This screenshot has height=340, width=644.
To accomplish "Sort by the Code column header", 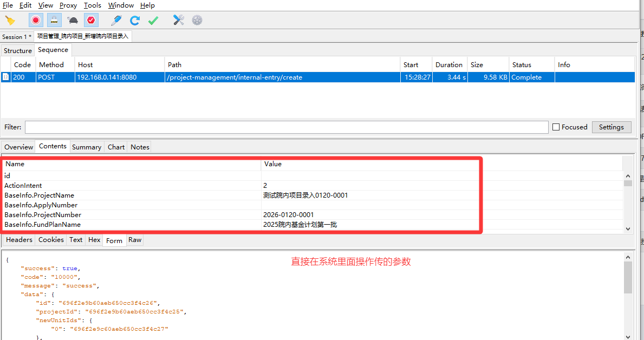I will click(23, 65).
